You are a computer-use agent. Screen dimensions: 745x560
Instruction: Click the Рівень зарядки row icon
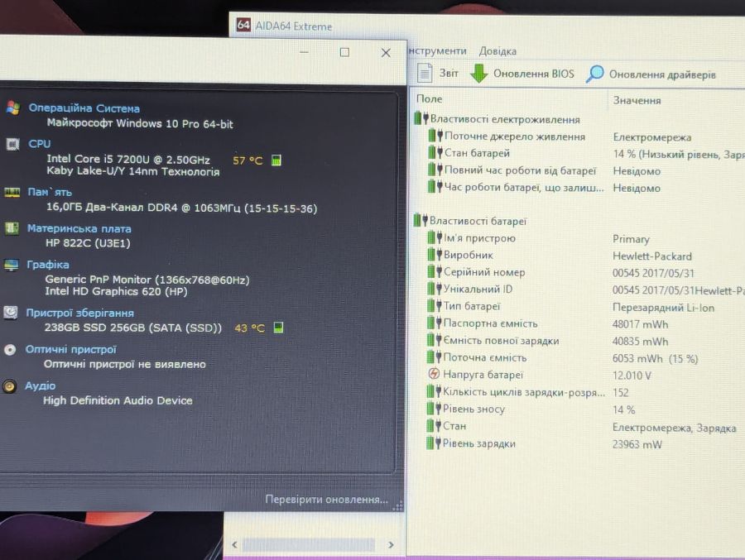coord(435,443)
